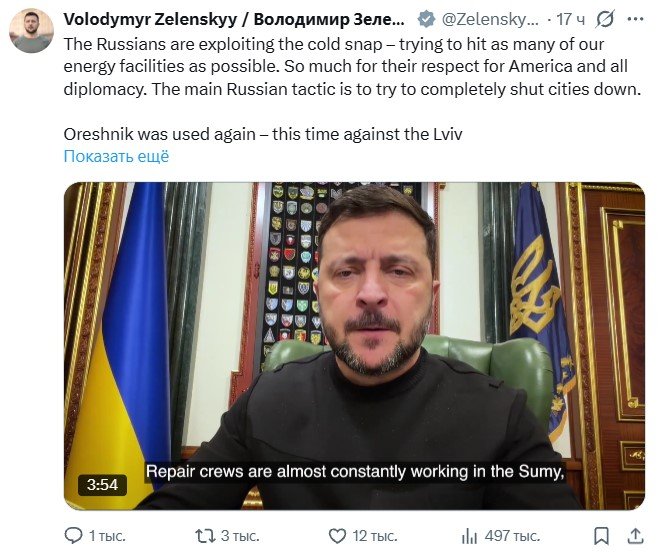
Task: Click the "17 ч" post timestamp
Action: pyautogui.click(x=571, y=19)
